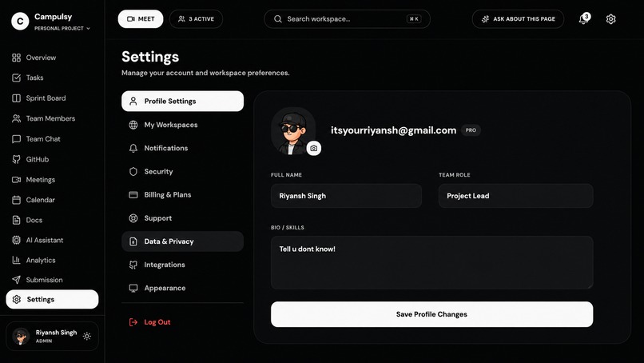
Task: Go to Submission page
Action: click(52, 280)
